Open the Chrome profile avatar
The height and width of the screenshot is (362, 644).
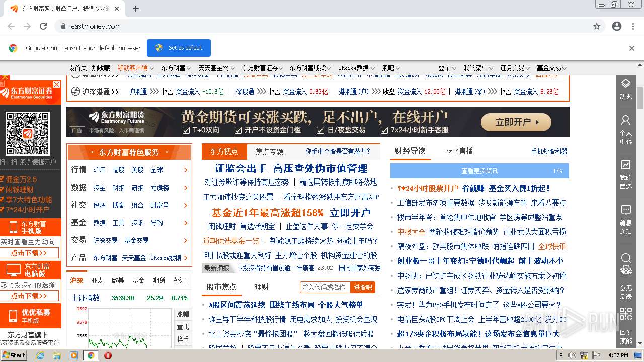click(617, 26)
